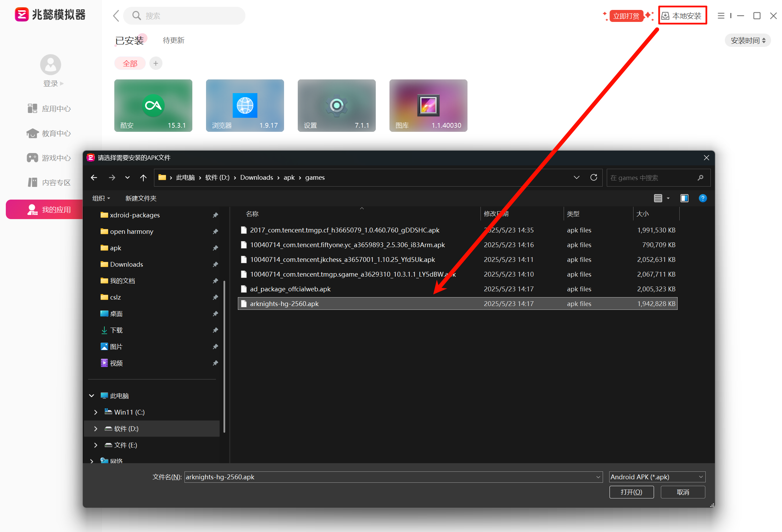Select arknights-hg-2560.apk file row
Viewport: 782px width, 532px height.
pos(458,304)
